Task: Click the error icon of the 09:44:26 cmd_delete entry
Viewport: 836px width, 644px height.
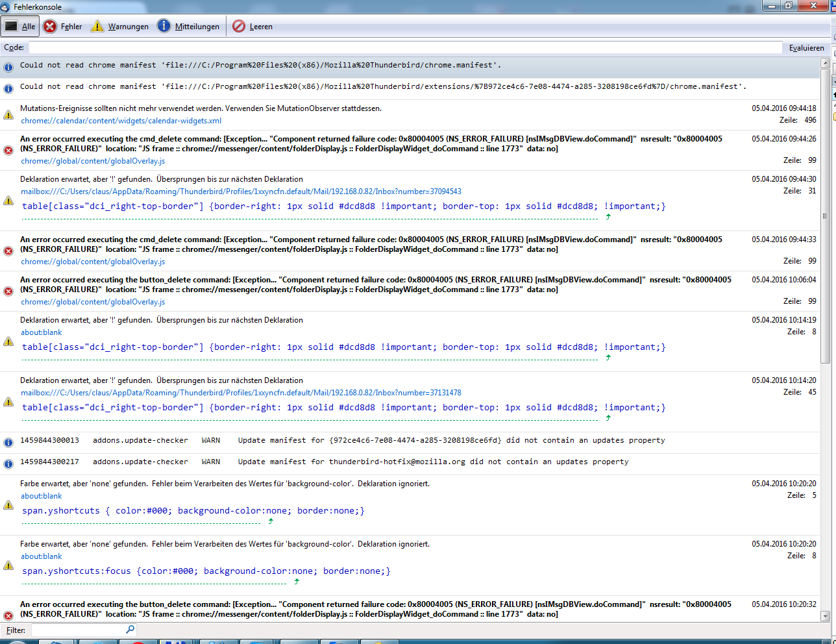Action: point(8,150)
